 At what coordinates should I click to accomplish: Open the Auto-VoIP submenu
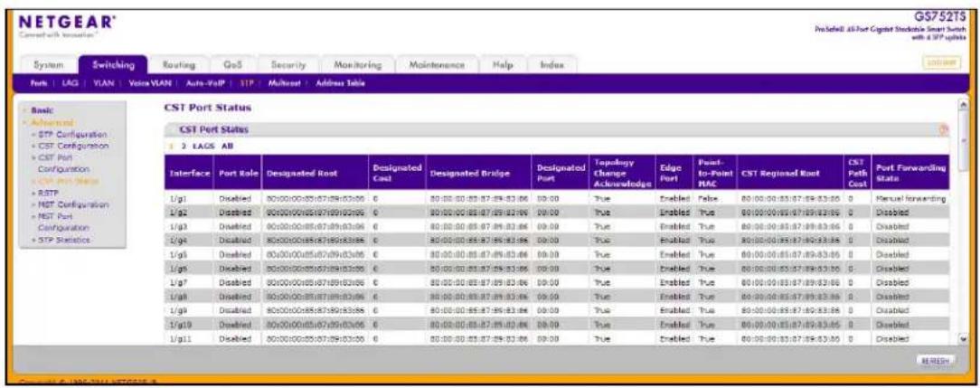[x=205, y=82]
